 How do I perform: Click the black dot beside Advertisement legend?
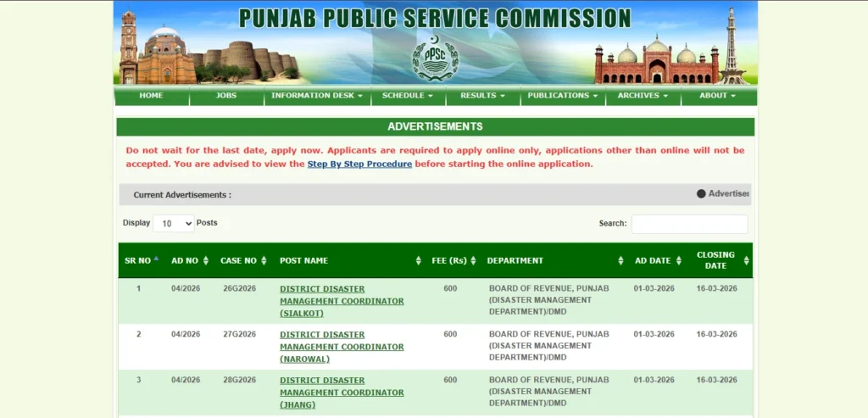coord(701,194)
